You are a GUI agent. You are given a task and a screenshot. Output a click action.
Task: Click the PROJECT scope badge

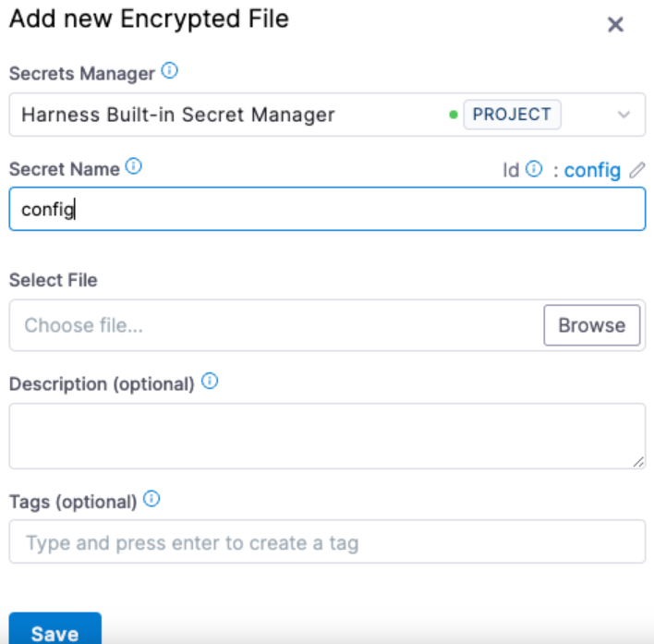(511, 115)
